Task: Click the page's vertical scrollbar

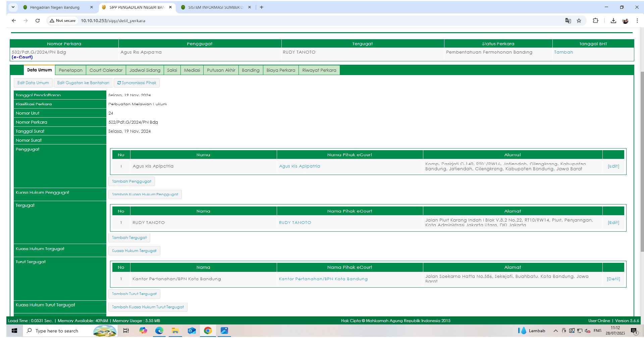Action: [642, 161]
